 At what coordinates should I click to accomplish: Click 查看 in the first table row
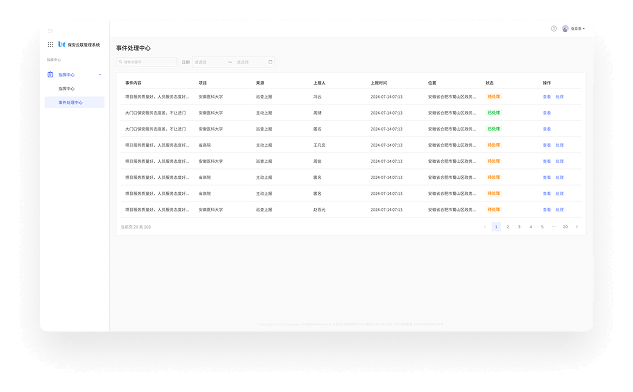click(547, 97)
